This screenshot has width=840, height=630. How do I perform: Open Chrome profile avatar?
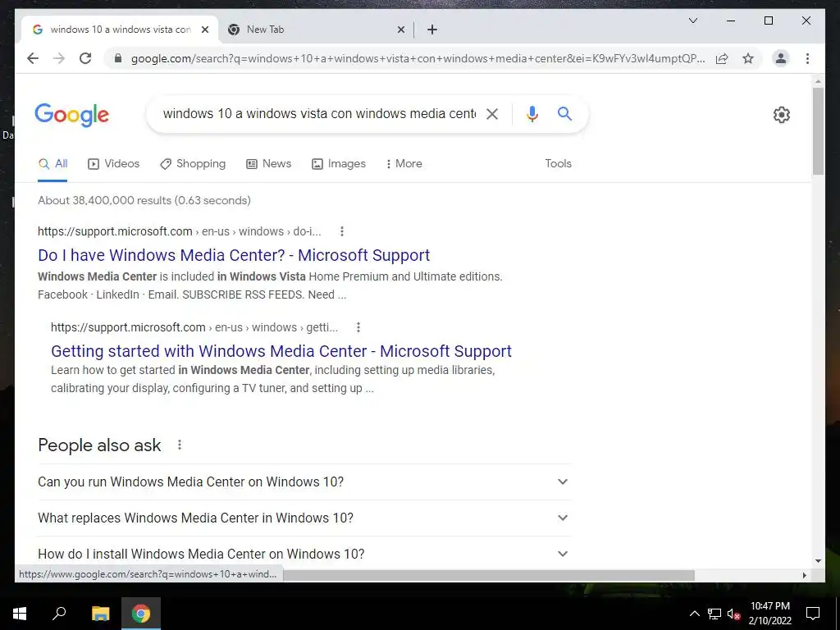coord(781,58)
